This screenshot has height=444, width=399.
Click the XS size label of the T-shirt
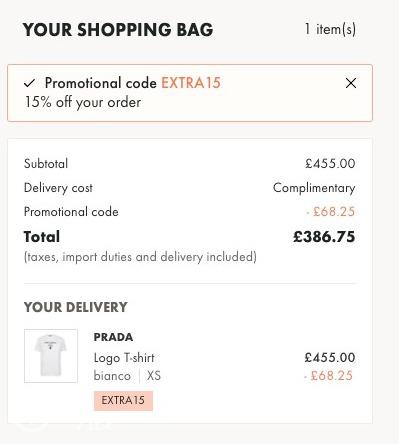coord(154,376)
